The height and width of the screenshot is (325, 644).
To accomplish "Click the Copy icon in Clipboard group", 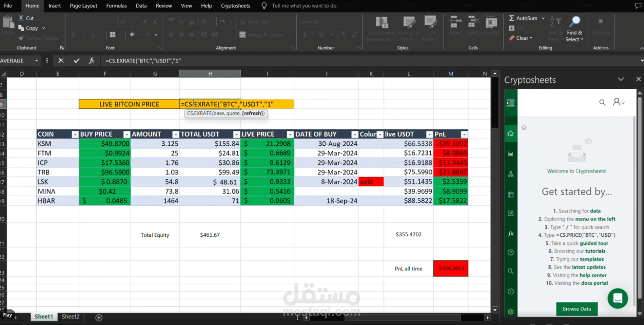I will click(21, 28).
